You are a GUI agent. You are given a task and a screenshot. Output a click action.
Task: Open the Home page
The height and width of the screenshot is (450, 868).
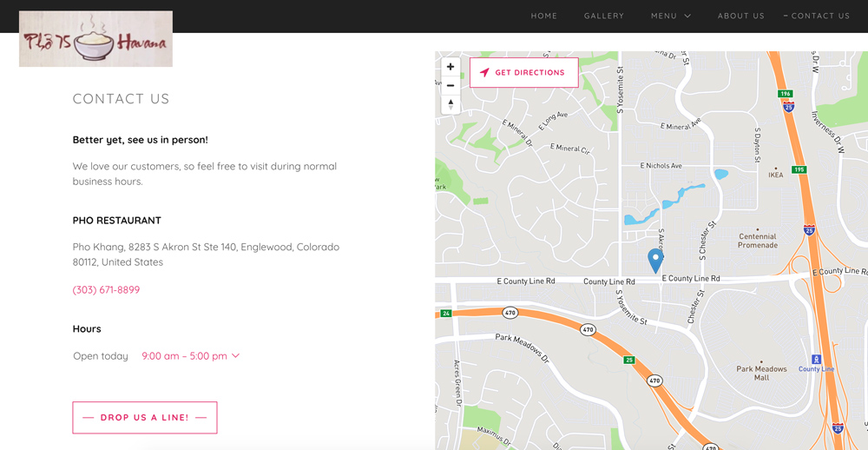pyautogui.click(x=543, y=16)
